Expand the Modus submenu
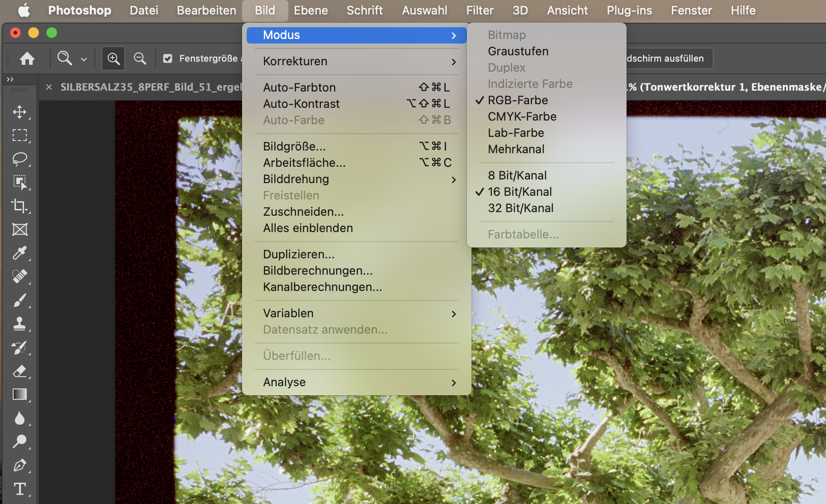Viewport: 826px width, 504px height. 356,35
